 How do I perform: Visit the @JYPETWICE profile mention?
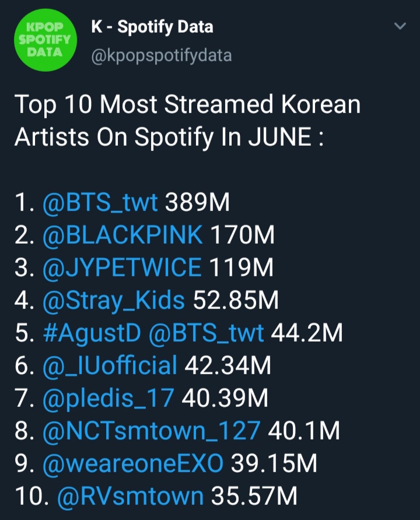pos(122,269)
